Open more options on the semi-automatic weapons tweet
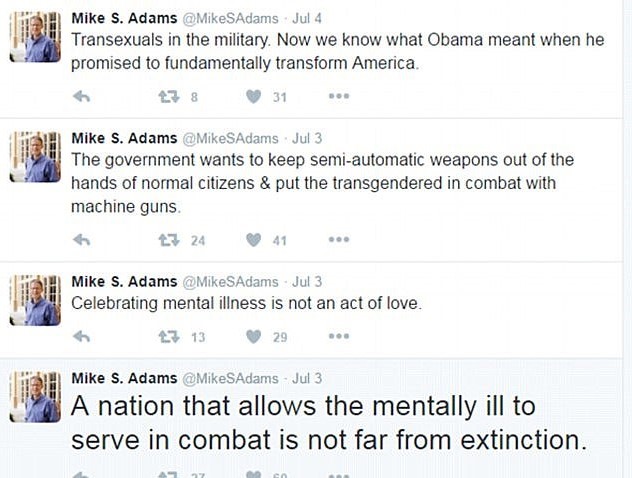 click(339, 240)
